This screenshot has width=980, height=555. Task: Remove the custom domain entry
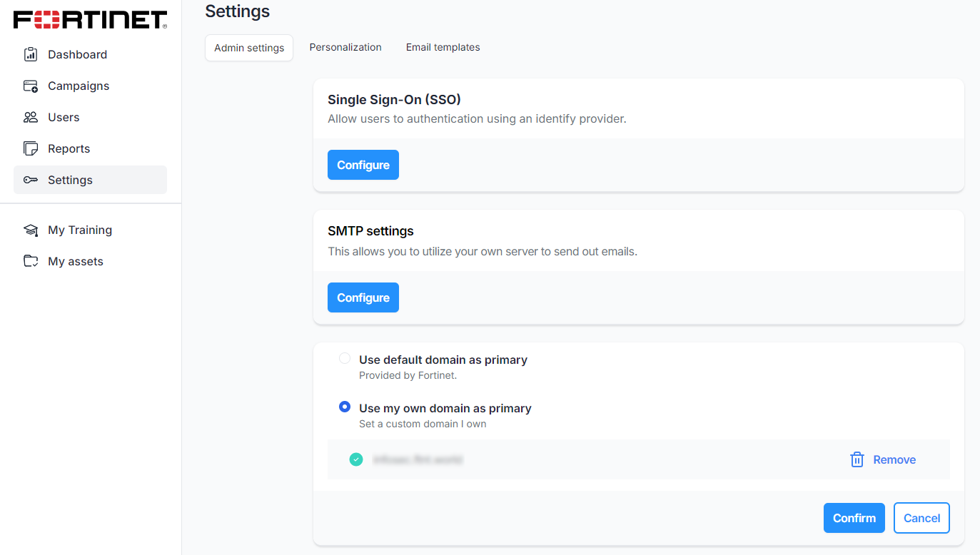click(894, 459)
